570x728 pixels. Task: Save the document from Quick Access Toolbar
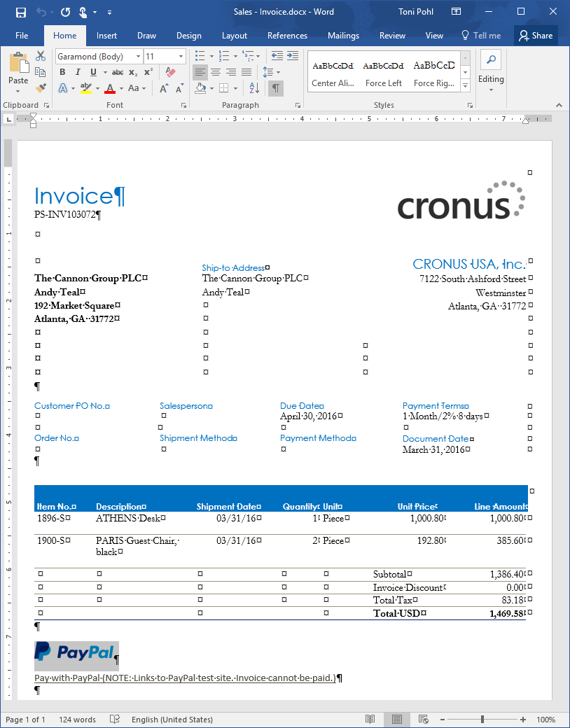[20, 12]
